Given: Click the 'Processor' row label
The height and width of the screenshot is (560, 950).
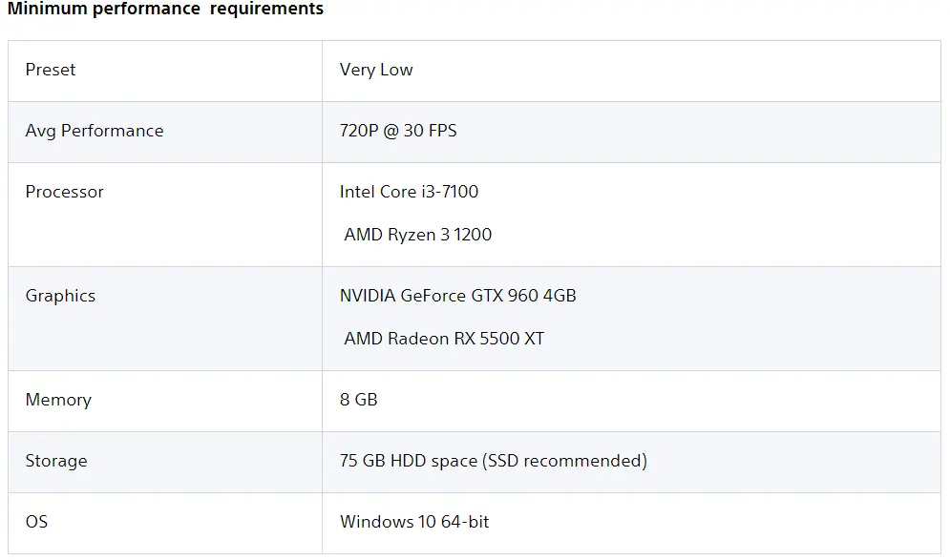Looking at the screenshot, I should coord(64,192).
